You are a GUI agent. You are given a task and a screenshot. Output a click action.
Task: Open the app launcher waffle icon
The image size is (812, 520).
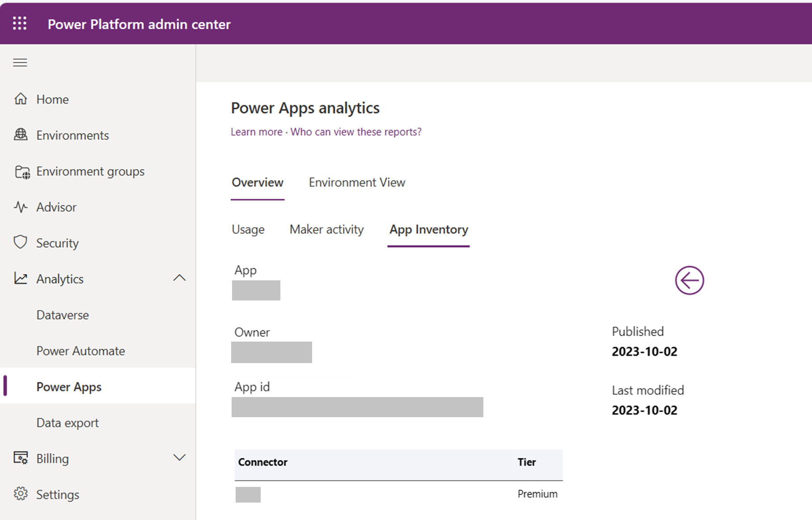point(20,23)
